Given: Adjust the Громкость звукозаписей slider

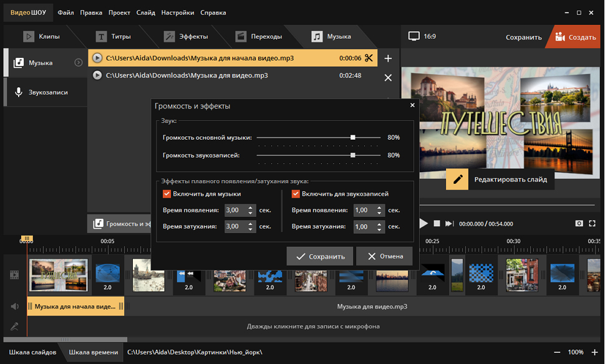Looking at the screenshot, I should (352, 155).
